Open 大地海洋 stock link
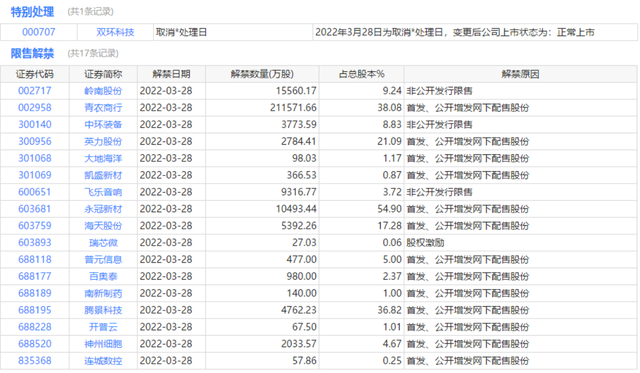This screenshot has width=640, height=373. tap(103, 158)
